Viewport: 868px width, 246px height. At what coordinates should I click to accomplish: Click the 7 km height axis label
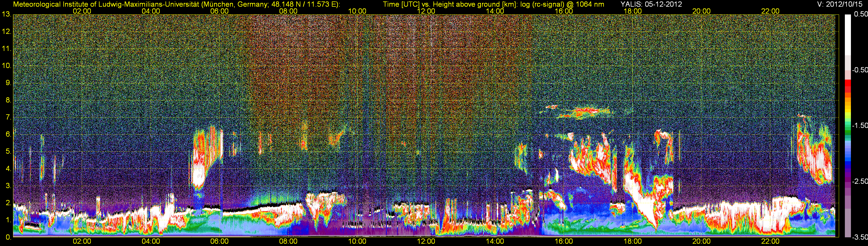pyautogui.click(x=8, y=117)
